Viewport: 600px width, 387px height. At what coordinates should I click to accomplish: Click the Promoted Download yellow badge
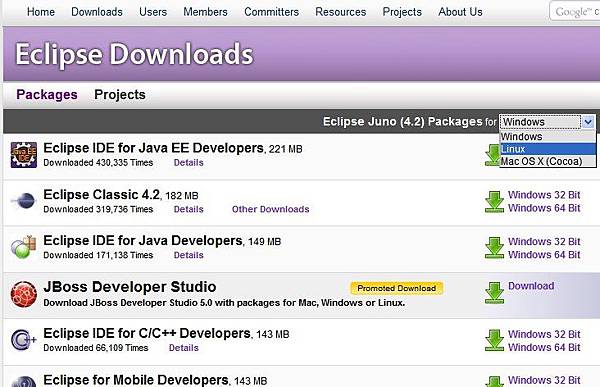(397, 288)
